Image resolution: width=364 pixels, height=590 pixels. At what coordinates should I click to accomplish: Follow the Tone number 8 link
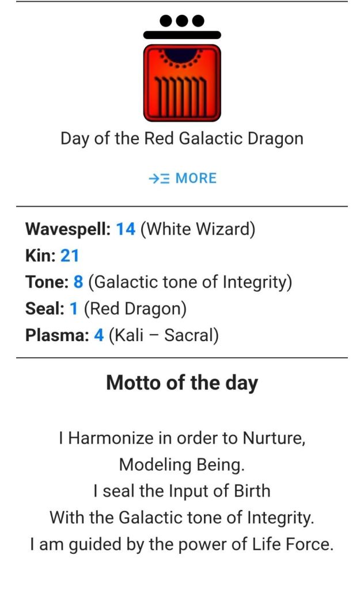[x=78, y=282]
